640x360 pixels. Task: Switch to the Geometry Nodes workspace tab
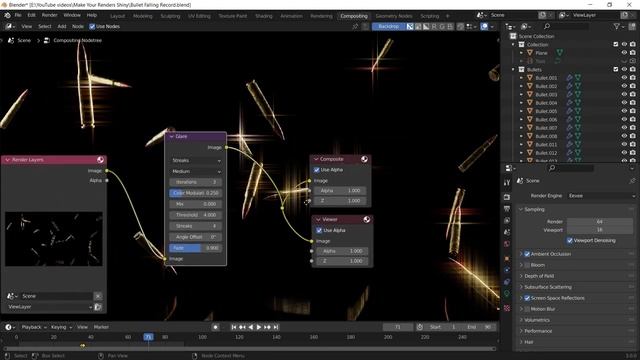coord(394,16)
